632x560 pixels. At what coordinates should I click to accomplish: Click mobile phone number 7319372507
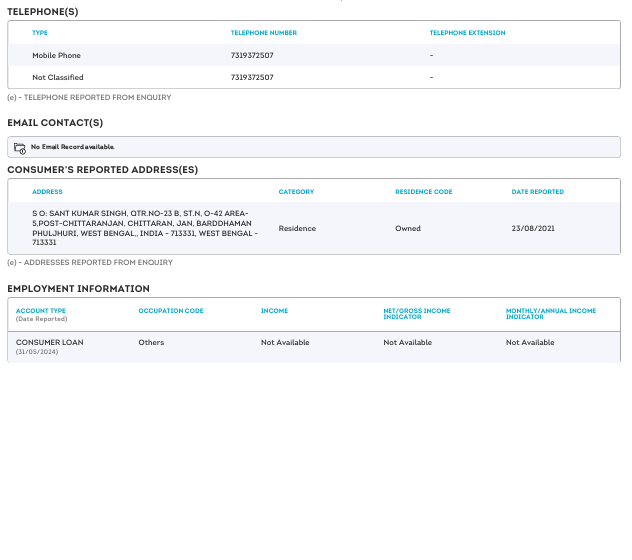[x=251, y=55]
